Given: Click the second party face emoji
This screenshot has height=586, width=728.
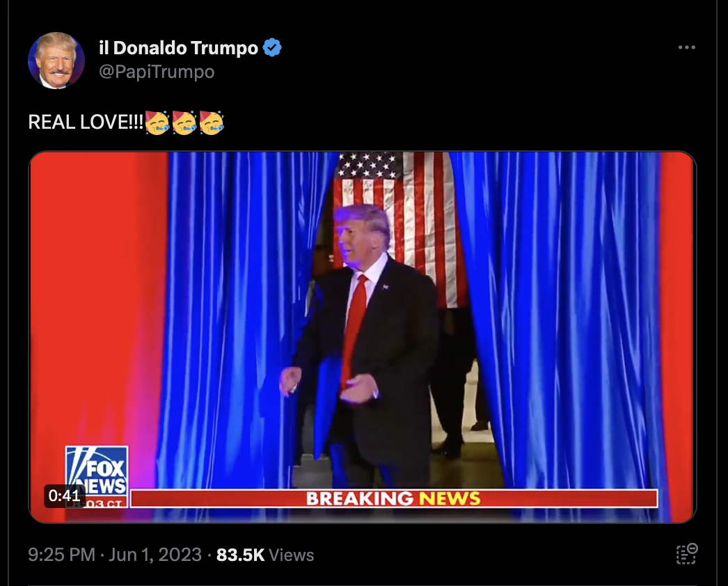Looking at the screenshot, I should (x=185, y=122).
